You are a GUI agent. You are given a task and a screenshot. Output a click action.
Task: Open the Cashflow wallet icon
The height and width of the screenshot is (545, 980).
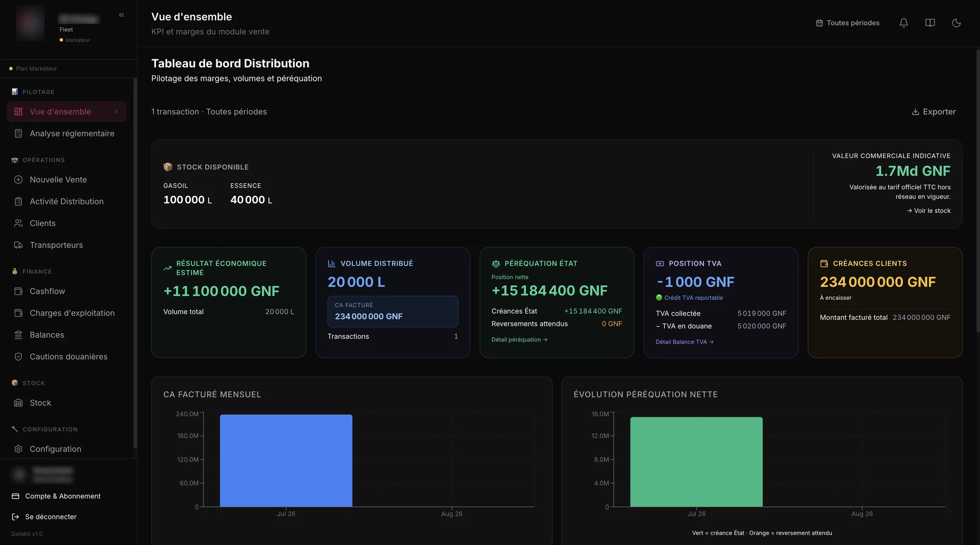pyautogui.click(x=18, y=291)
